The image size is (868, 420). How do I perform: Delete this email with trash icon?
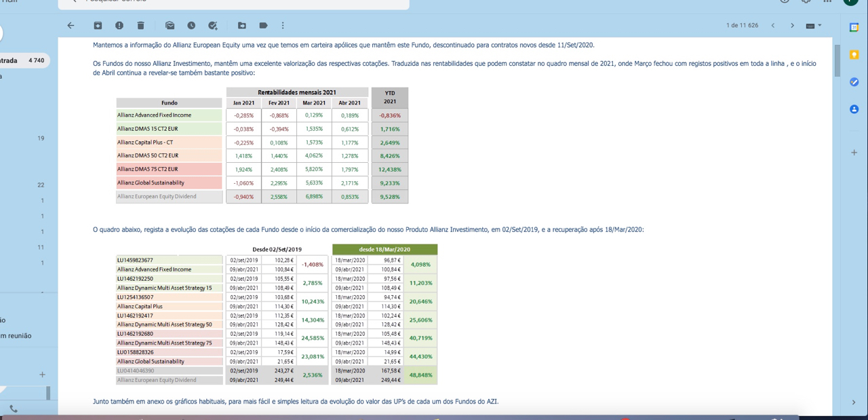[140, 26]
